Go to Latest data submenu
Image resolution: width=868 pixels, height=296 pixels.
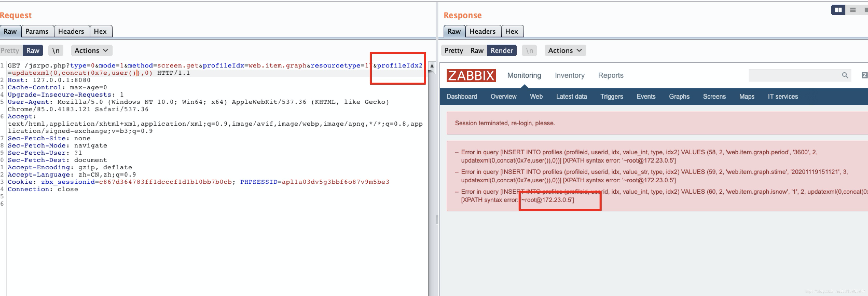(x=571, y=96)
